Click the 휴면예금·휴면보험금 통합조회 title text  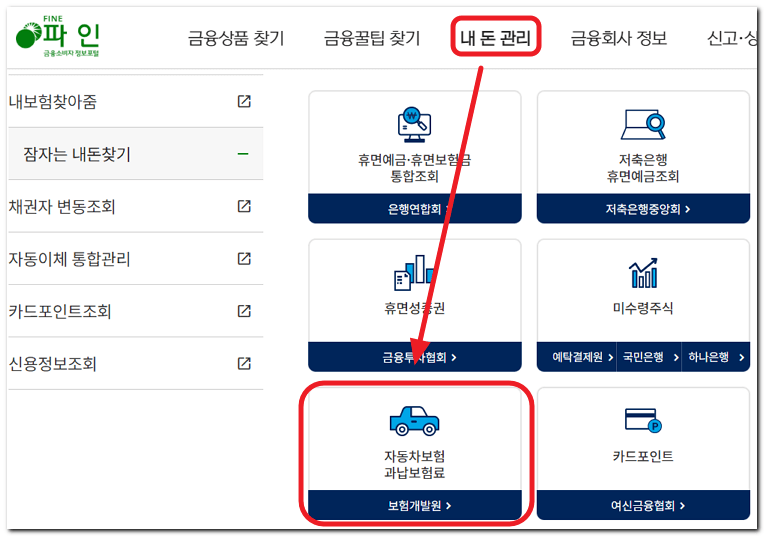(x=414, y=168)
